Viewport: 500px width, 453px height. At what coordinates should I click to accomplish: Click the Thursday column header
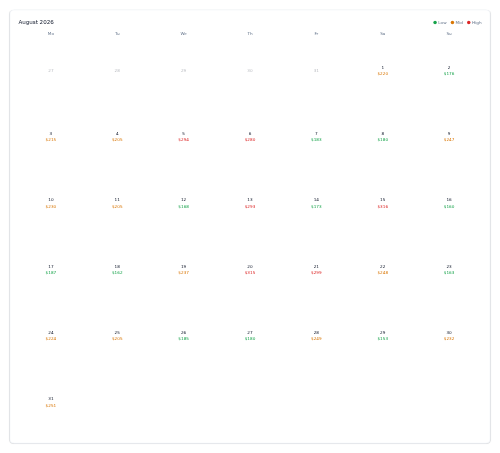[x=250, y=34]
